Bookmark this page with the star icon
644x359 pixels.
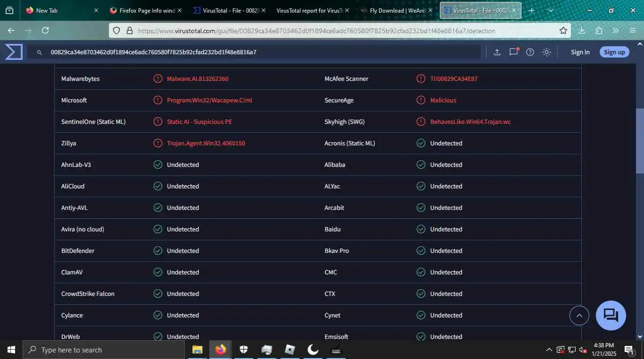click(563, 30)
